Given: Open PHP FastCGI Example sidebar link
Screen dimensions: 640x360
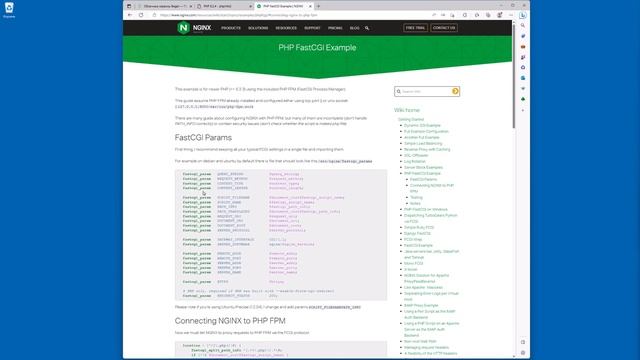Looking at the screenshot, I should coord(422,173).
